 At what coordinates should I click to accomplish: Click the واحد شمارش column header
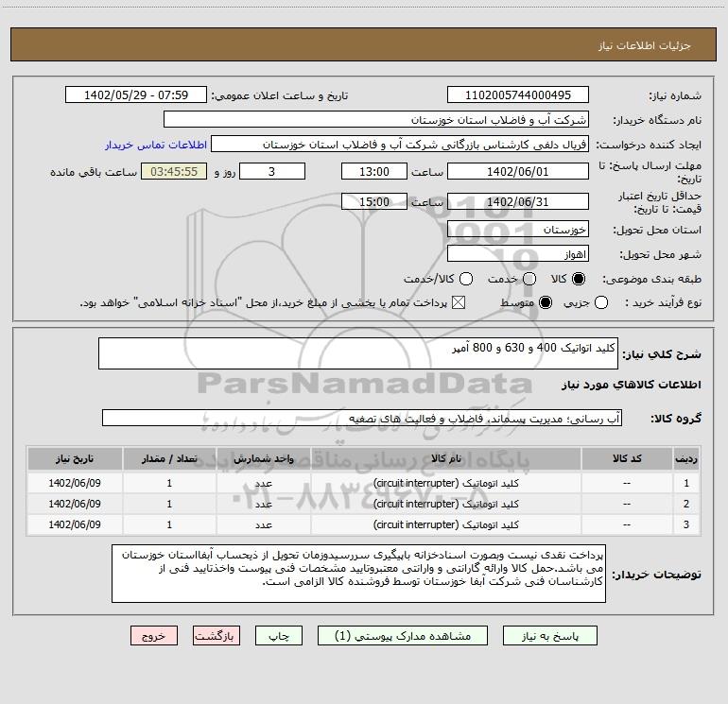263,459
